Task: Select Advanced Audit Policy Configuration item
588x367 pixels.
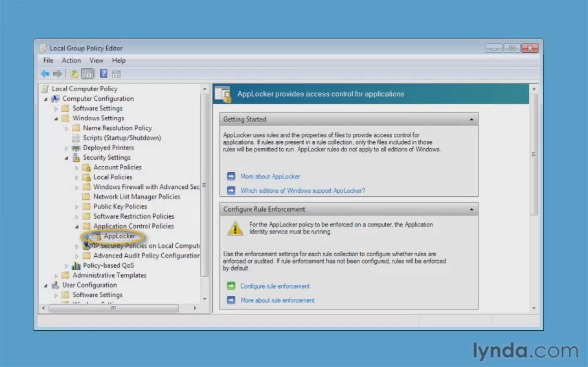Action: 147,256
